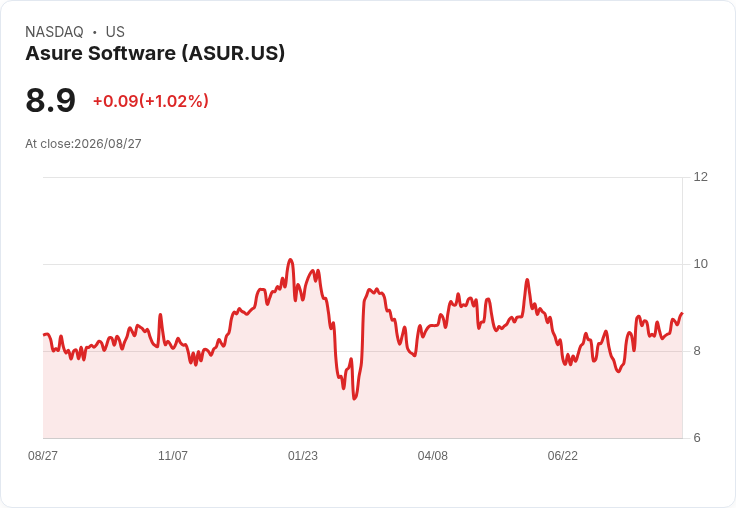Click the +0.09(+1.02%) change value
The image size is (736, 508).
click(x=151, y=101)
